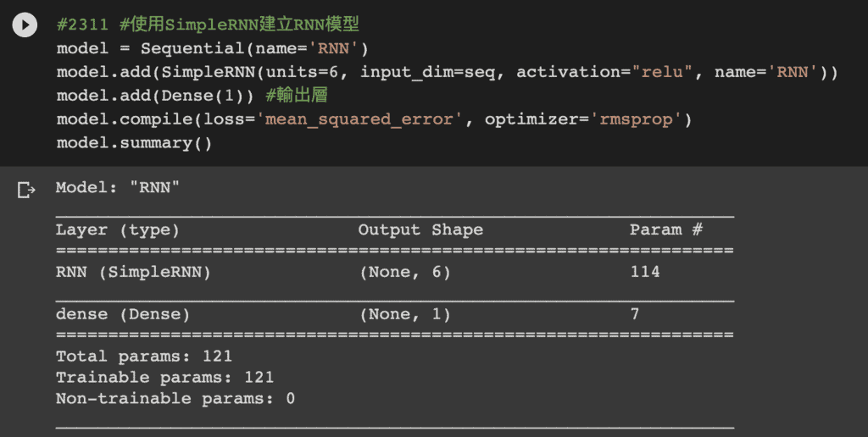The image size is (868, 437).
Task: Click the 114 parameter count value
Action: (645, 272)
